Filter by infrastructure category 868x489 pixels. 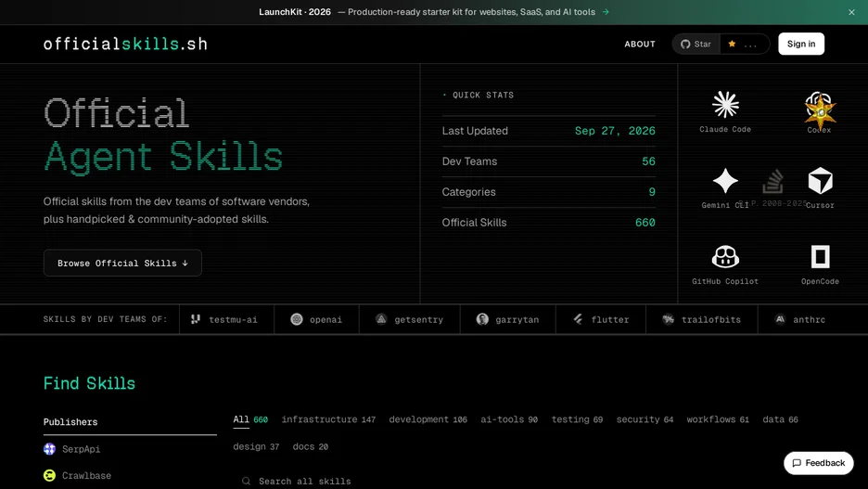328,419
